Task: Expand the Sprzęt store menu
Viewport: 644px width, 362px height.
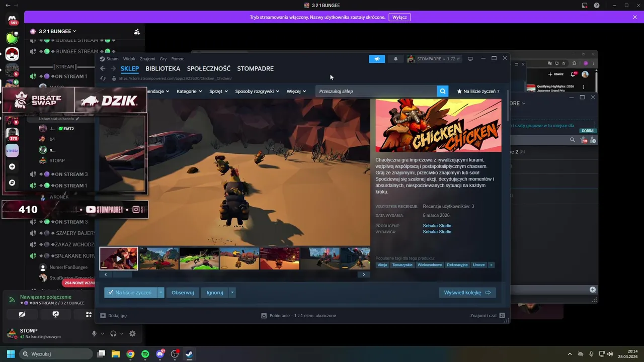Action: 218,91
